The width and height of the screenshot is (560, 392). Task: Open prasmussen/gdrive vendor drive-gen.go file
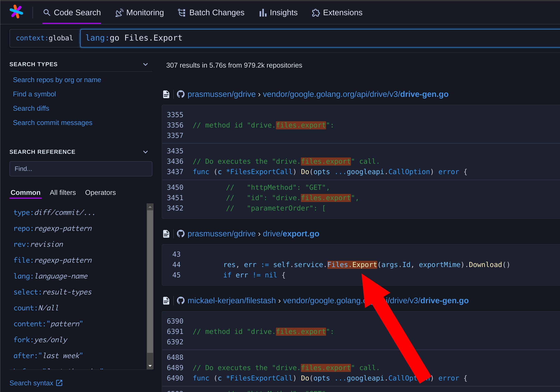(x=356, y=94)
